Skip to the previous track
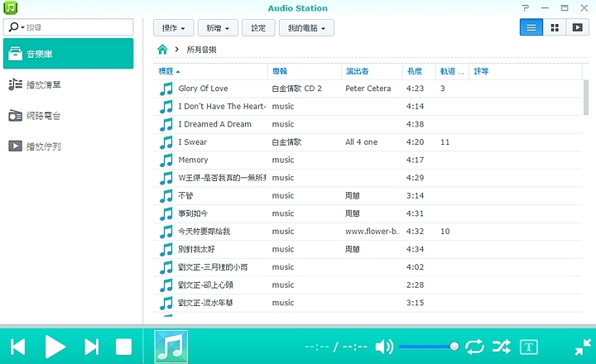 click(x=17, y=347)
